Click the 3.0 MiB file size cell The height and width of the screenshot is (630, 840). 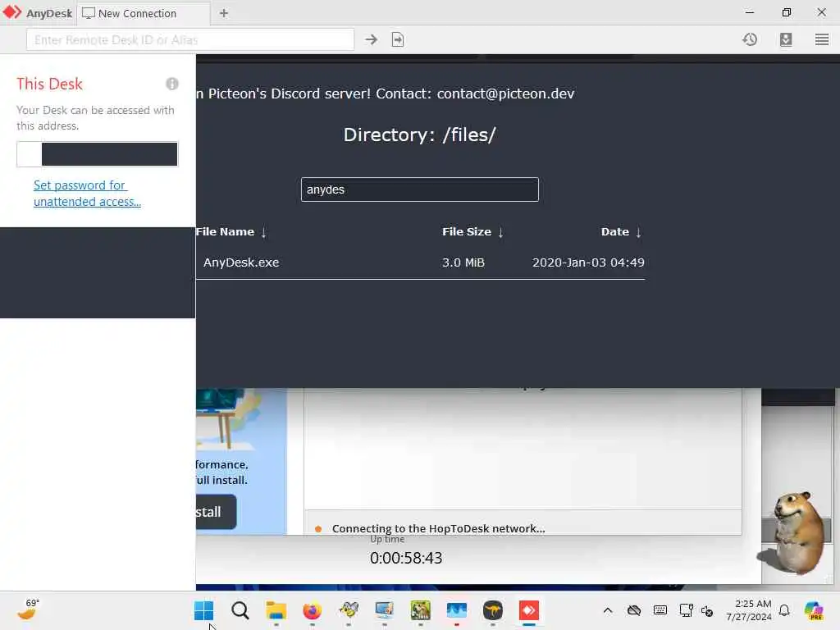point(463,262)
